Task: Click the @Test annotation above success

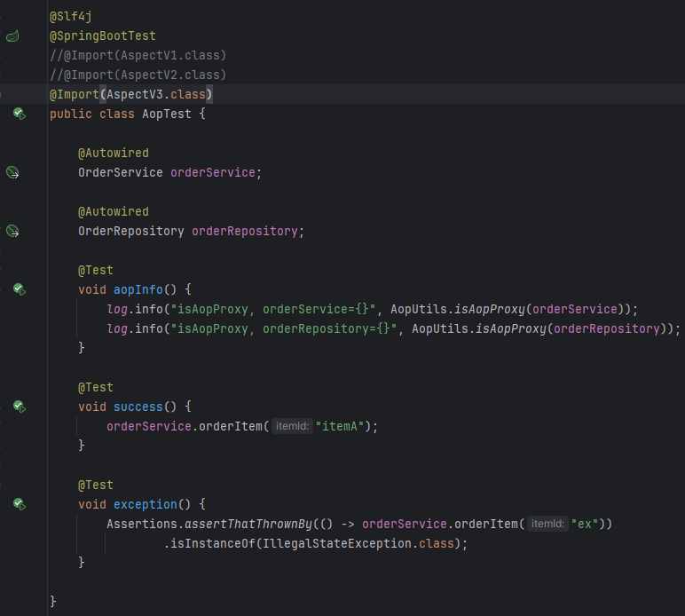Action: pos(96,388)
